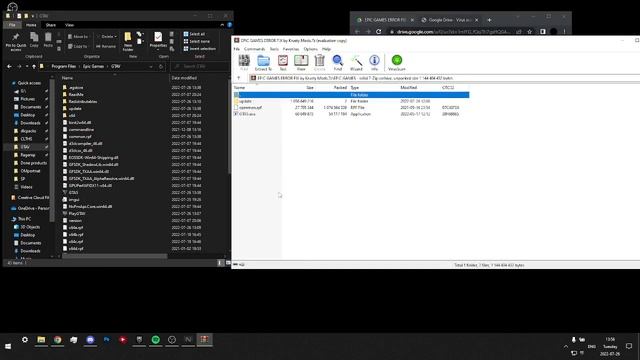
Task: Click New folder in Explorer ribbon
Action: pyautogui.click(x=128, y=42)
